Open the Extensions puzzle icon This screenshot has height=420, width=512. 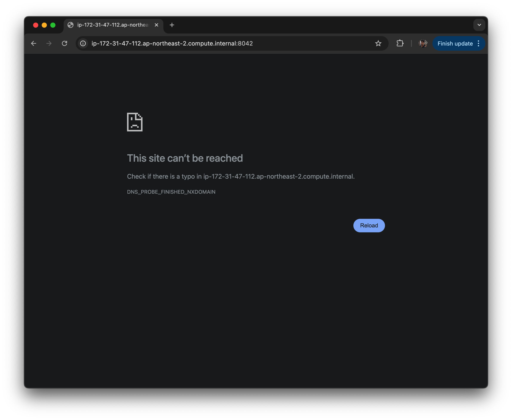pos(400,44)
